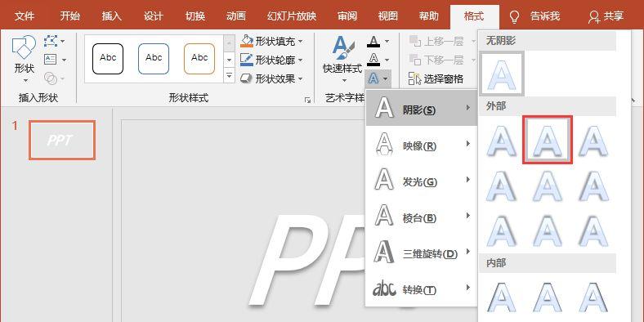Open the 形状效果 dropdown
Viewport: 644px width, 322px height.
click(272, 78)
